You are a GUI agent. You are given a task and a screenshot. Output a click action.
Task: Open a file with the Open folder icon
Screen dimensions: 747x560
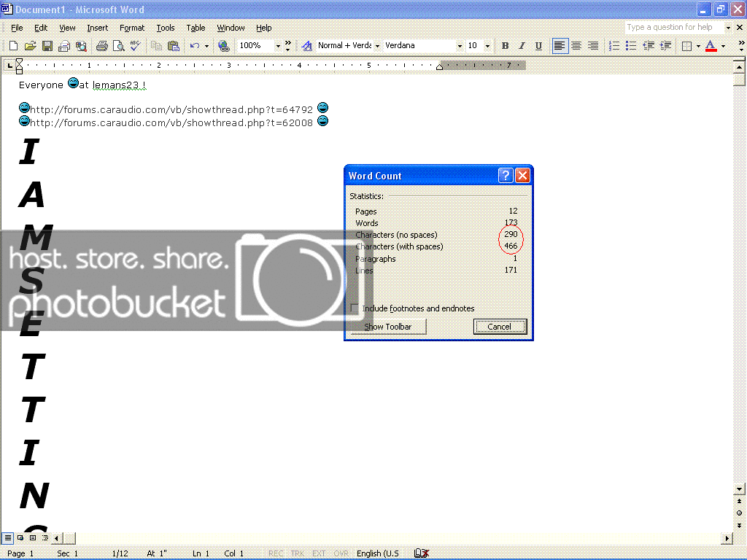point(30,46)
